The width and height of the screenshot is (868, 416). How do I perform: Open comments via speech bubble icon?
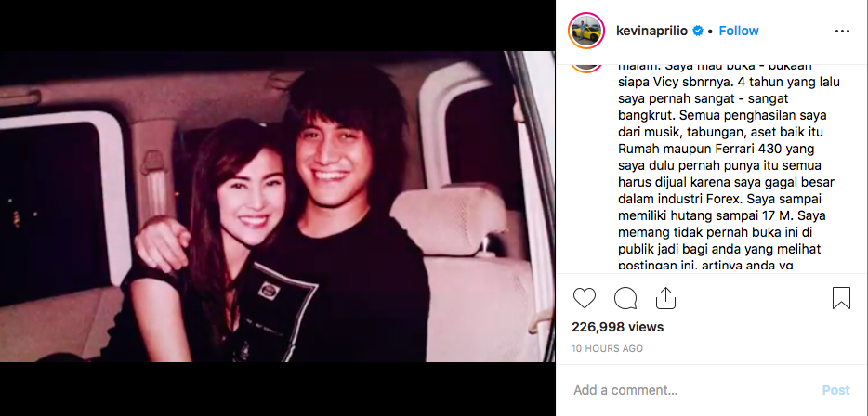[625, 298]
